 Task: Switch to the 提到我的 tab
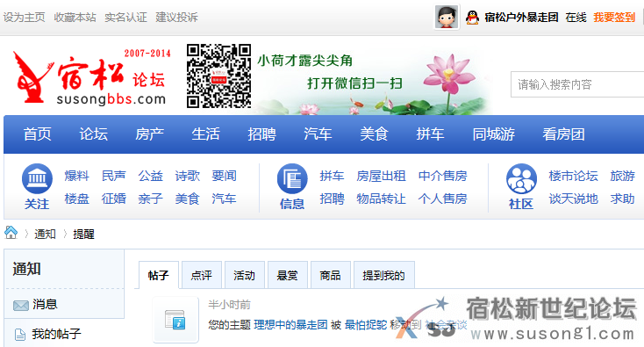point(384,275)
